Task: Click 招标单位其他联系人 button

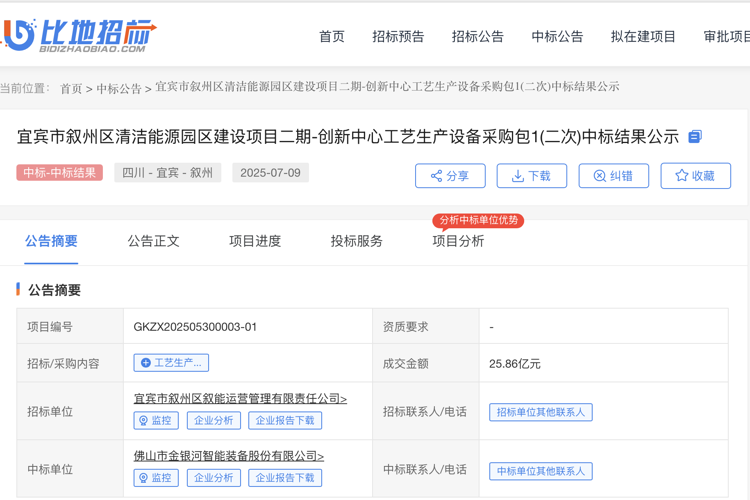Action: coord(540,412)
